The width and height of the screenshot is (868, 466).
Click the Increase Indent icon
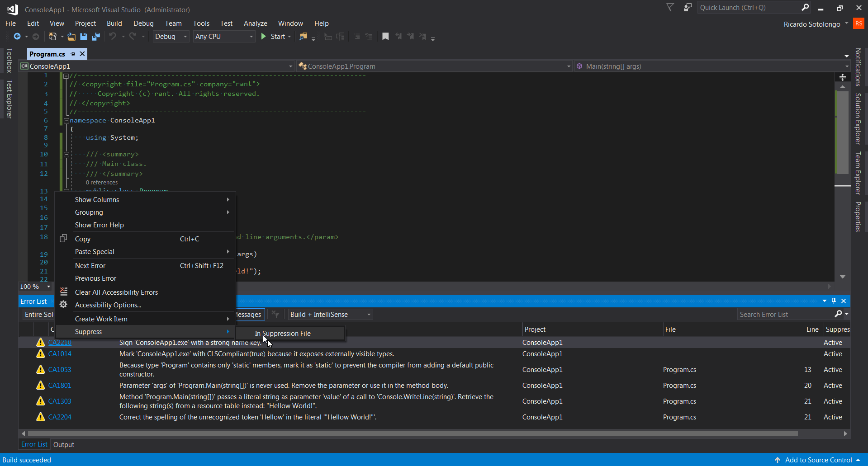369,37
